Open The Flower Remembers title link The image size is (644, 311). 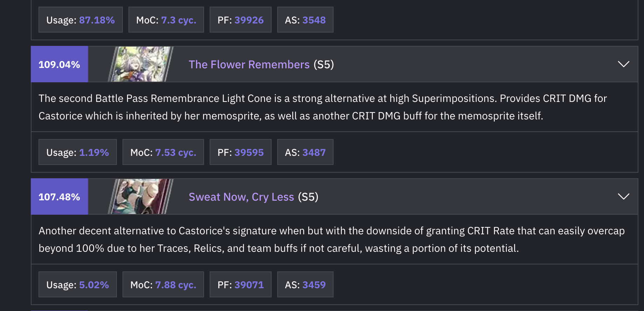pos(249,64)
